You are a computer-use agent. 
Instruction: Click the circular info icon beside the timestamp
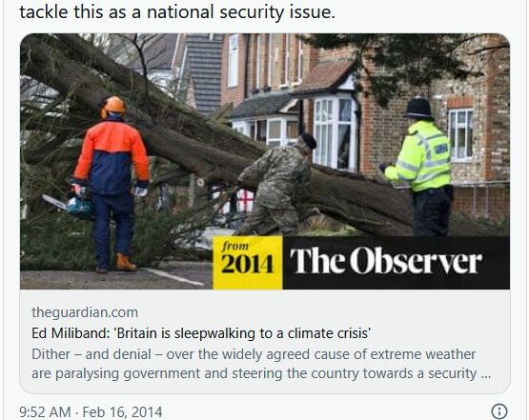tap(499, 411)
